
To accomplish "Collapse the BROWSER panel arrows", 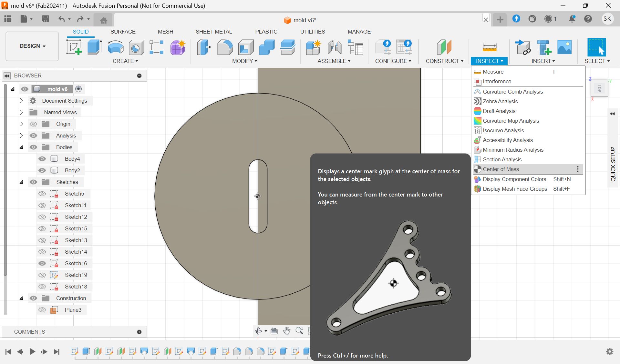I will coord(7,76).
